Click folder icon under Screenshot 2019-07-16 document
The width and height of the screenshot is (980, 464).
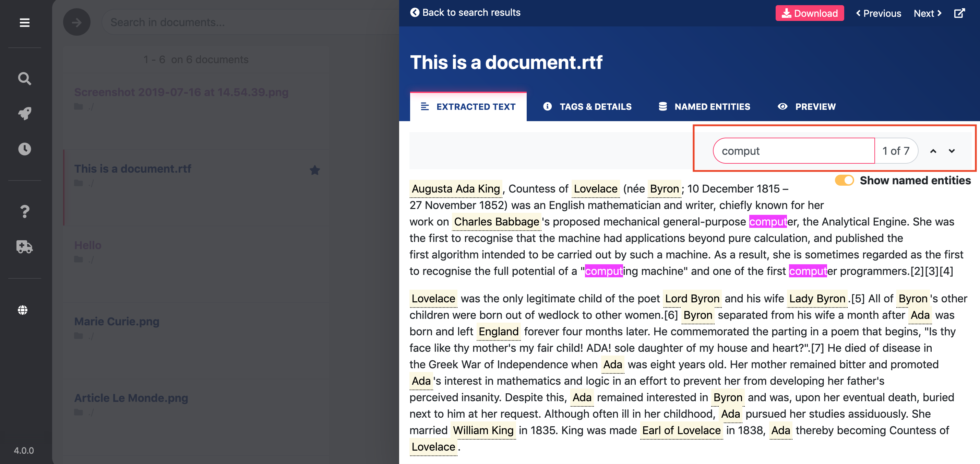point(79,107)
